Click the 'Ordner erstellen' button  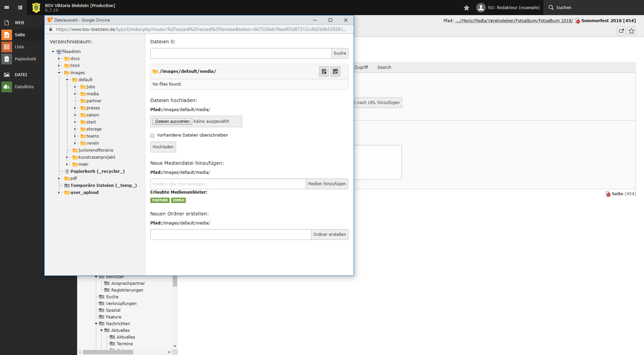click(x=329, y=235)
